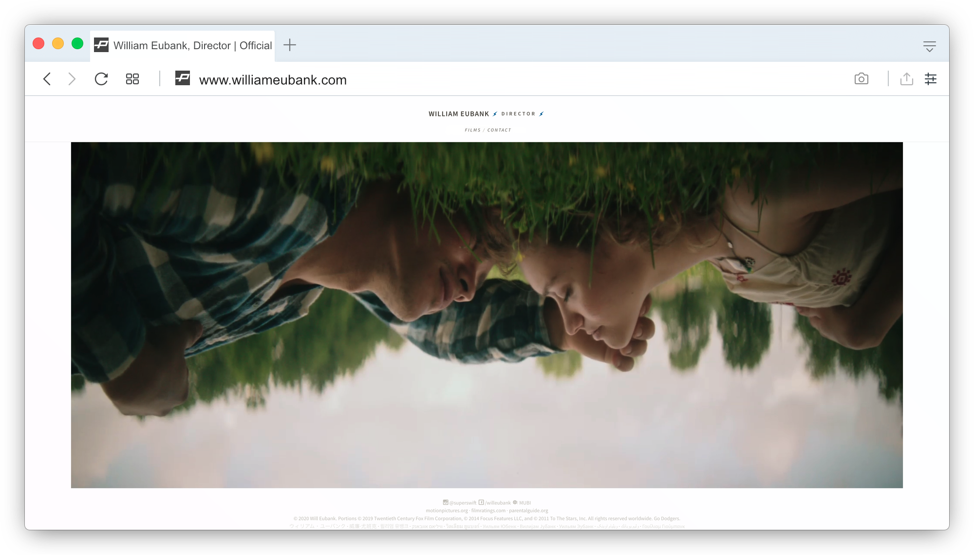Viewport: 974px width, 560px height.
Task: Click the address bar URL field
Action: (273, 80)
